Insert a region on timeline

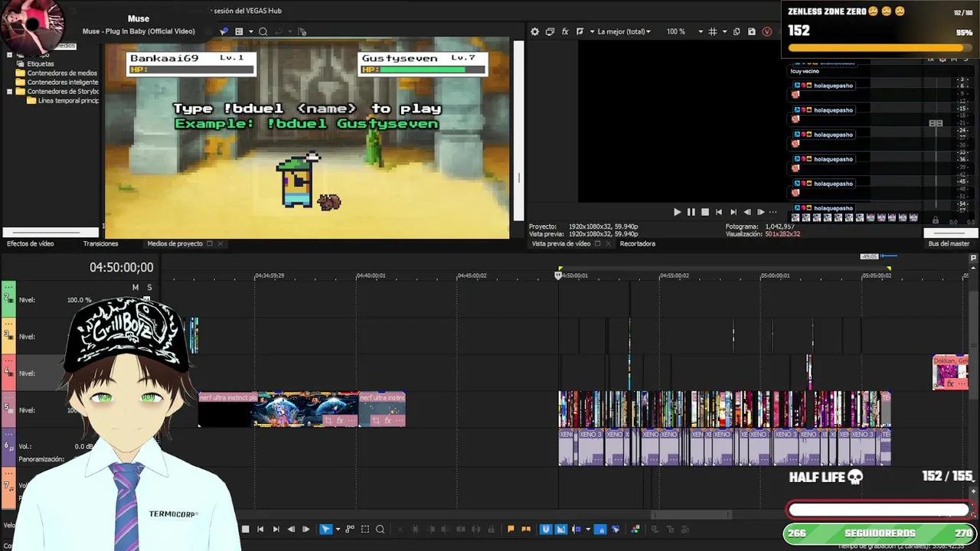[x=526, y=529]
